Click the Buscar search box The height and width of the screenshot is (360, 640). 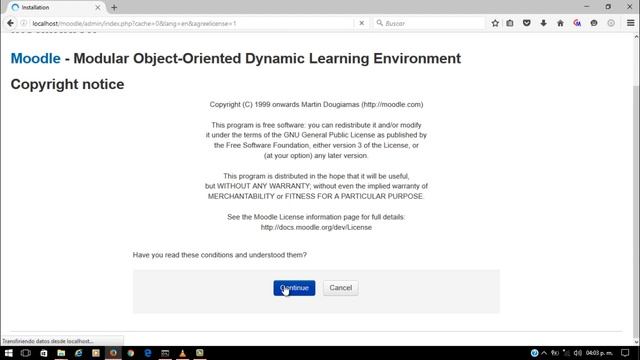click(429, 23)
